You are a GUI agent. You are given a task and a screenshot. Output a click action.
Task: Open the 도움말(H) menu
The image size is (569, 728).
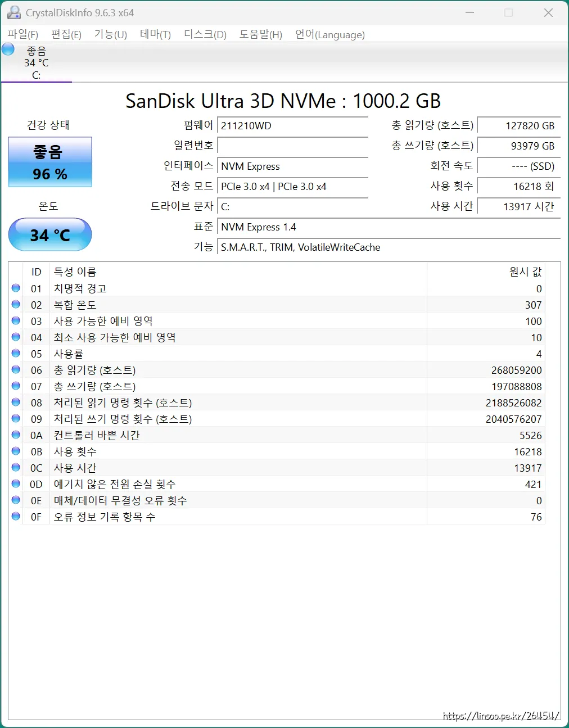coord(260,34)
